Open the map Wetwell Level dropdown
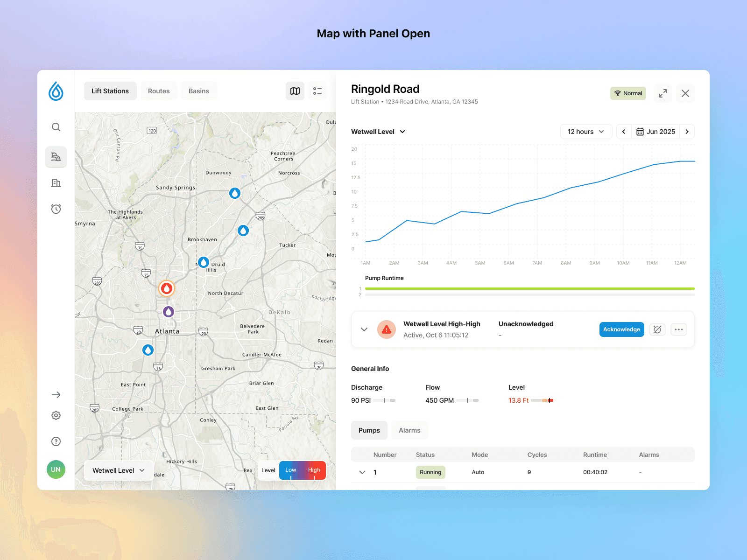The height and width of the screenshot is (560, 747). 119,470
